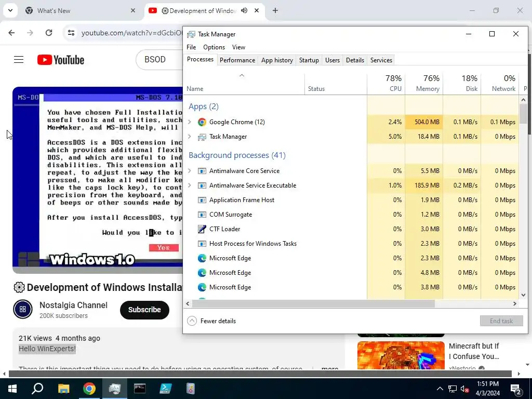Click the site information icon in address bar

coord(71,33)
